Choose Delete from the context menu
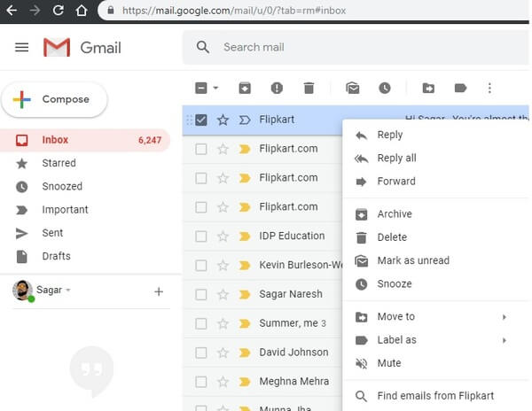532x411 pixels. click(436, 237)
